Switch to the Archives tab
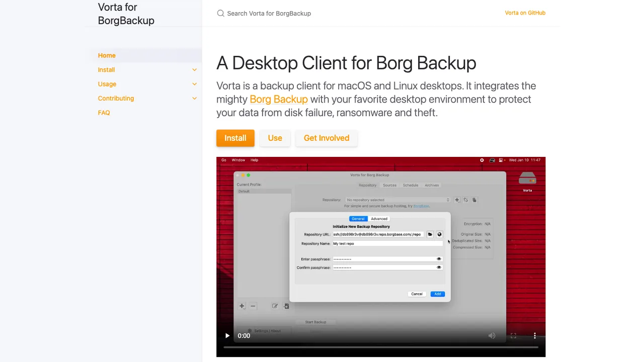The width and height of the screenshot is (644, 362). (432, 186)
